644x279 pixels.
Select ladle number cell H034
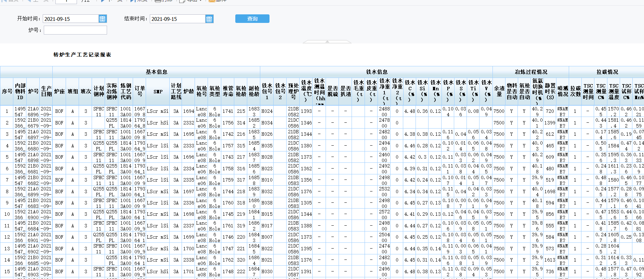(267, 123)
